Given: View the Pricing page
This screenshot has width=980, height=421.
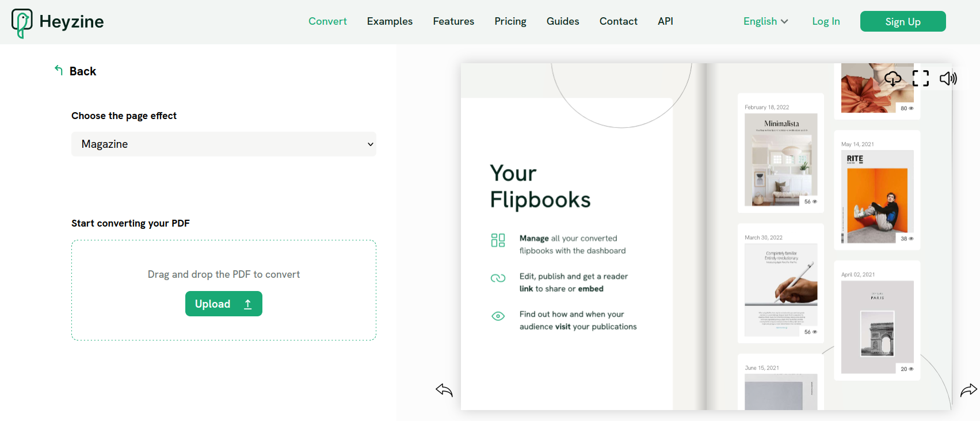Looking at the screenshot, I should pos(510,21).
